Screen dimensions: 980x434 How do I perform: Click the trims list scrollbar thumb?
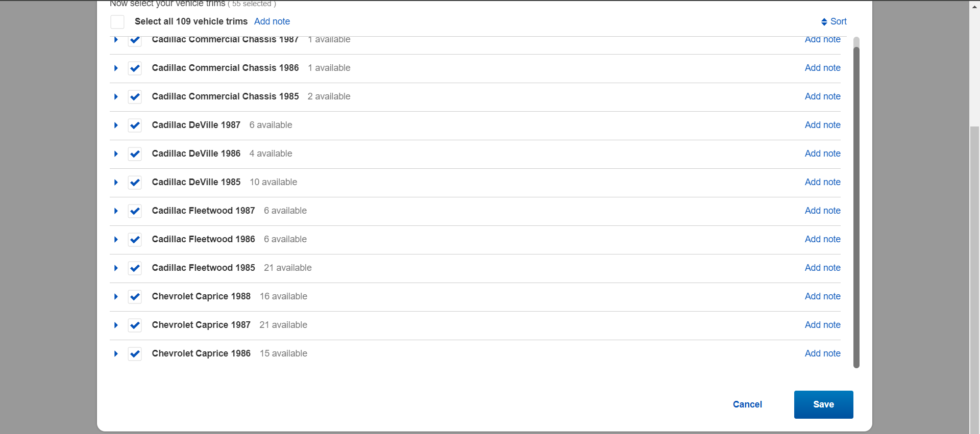[856, 207]
